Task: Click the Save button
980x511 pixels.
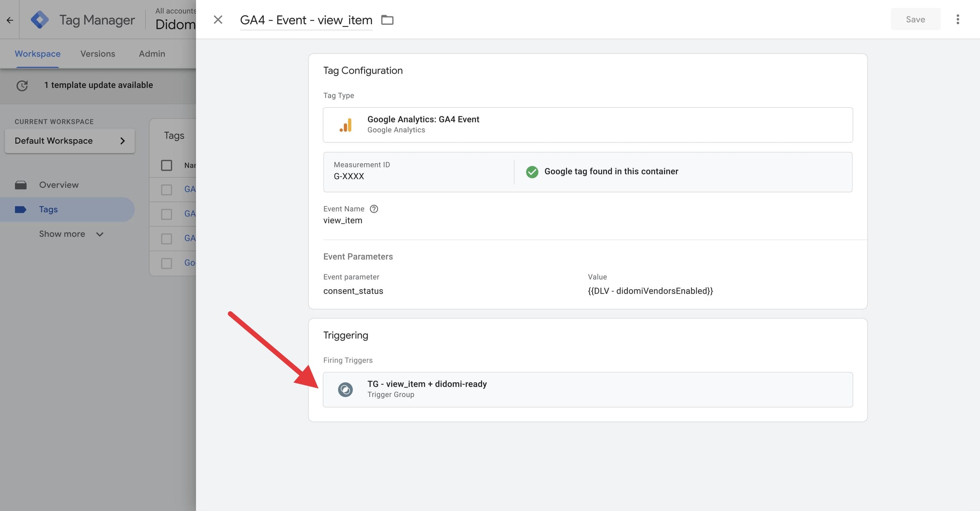Action: click(x=915, y=19)
